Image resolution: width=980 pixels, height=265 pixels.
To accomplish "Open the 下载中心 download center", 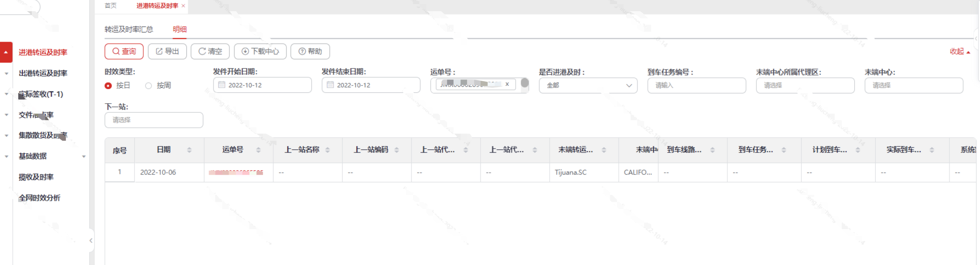I will click(x=260, y=52).
